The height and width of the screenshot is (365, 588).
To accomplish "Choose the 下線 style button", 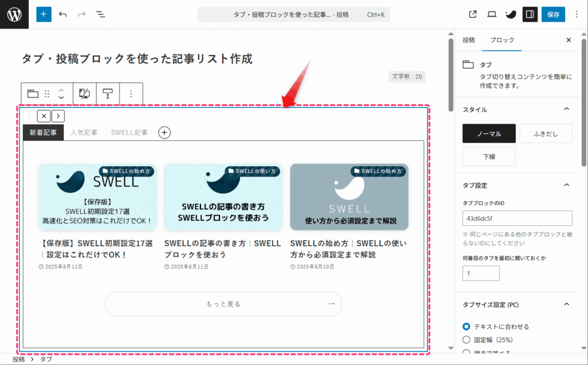I will pos(489,156).
